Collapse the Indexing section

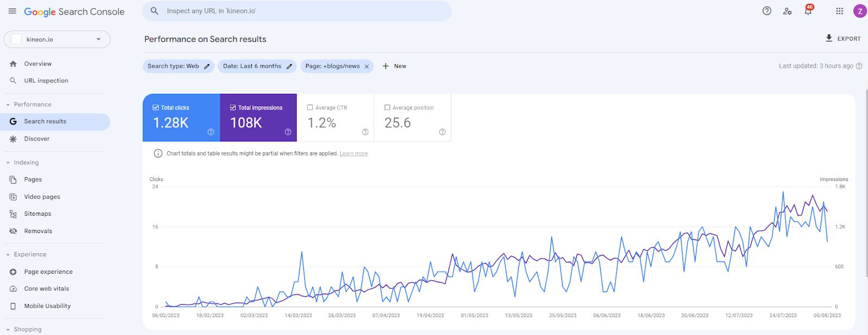pyautogui.click(x=8, y=163)
